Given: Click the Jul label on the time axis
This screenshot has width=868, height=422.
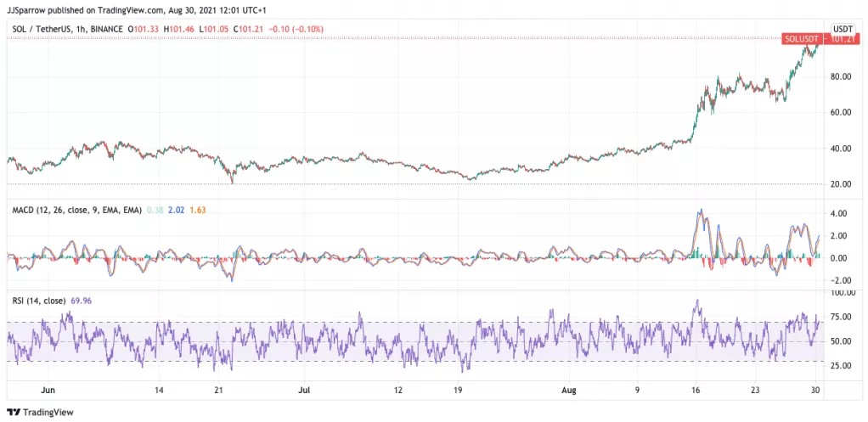Looking at the screenshot, I should [303, 390].
